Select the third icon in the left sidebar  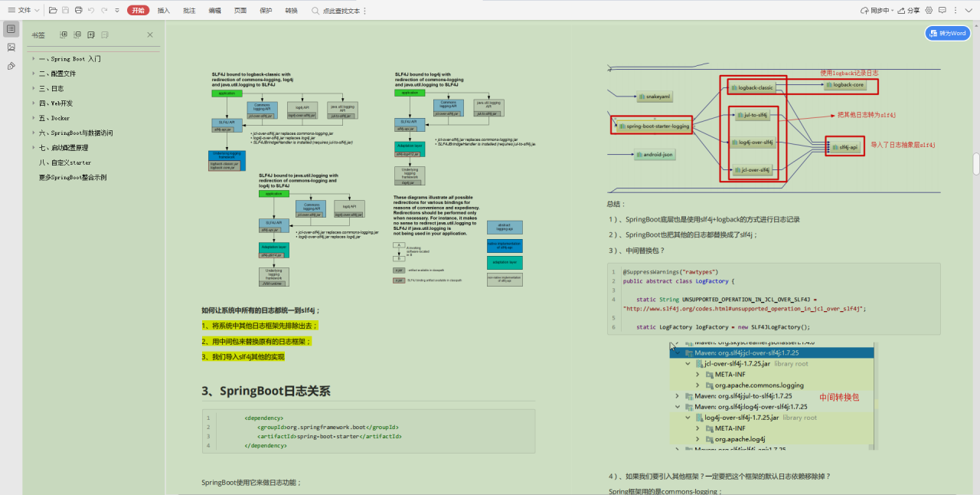point(11,66)
